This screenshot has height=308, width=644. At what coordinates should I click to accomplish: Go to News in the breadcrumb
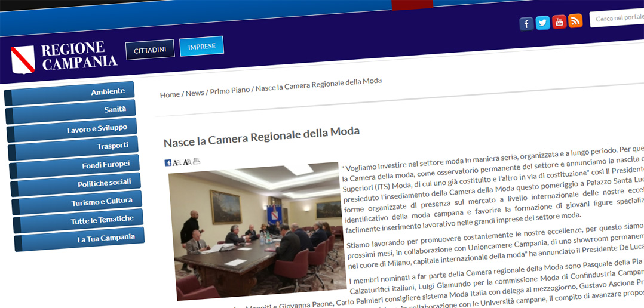click(195, 93)
